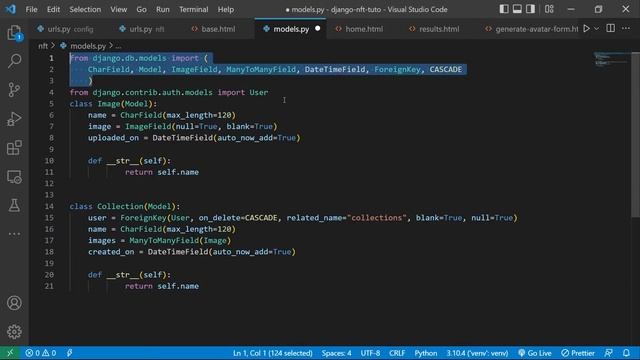Switch to generate-avatar-form tab
Viewport: 640px width, 360px height.
point(531,29)
